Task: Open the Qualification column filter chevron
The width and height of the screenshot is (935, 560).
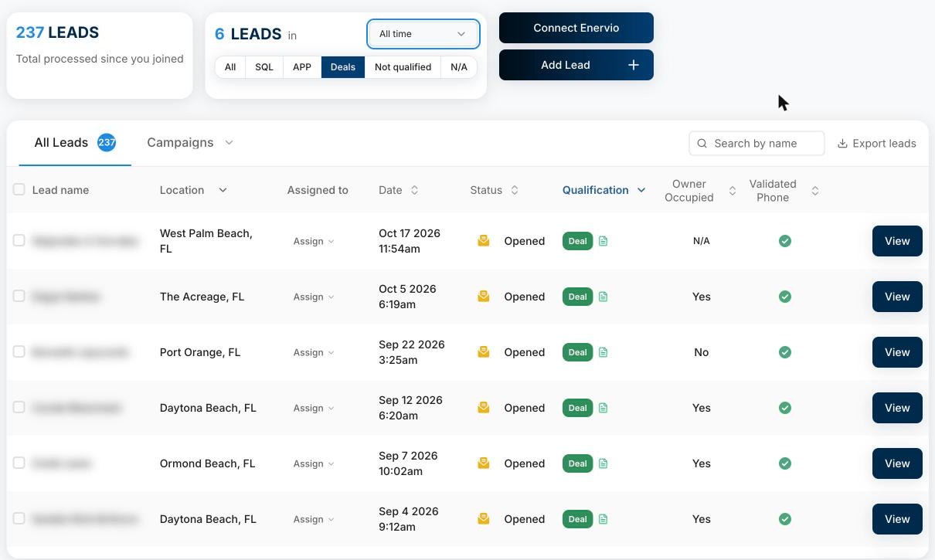Action: pyautogui.click(x=641, y=190)
